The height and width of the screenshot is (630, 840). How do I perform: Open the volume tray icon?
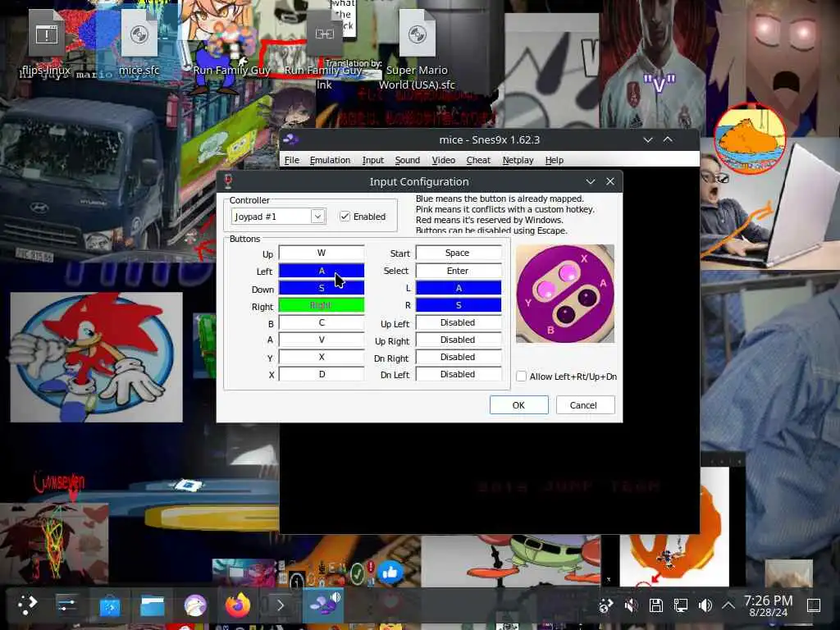point(705,605)
